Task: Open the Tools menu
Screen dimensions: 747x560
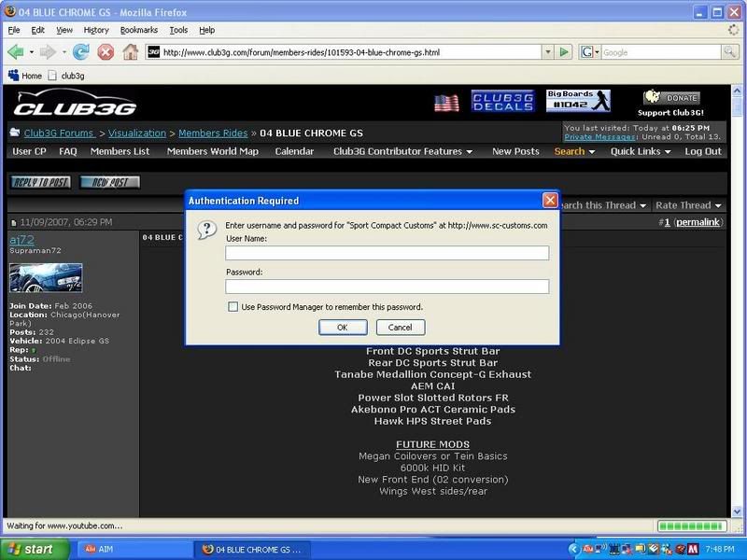Action: pyautogui.click(x=178, y=30)
